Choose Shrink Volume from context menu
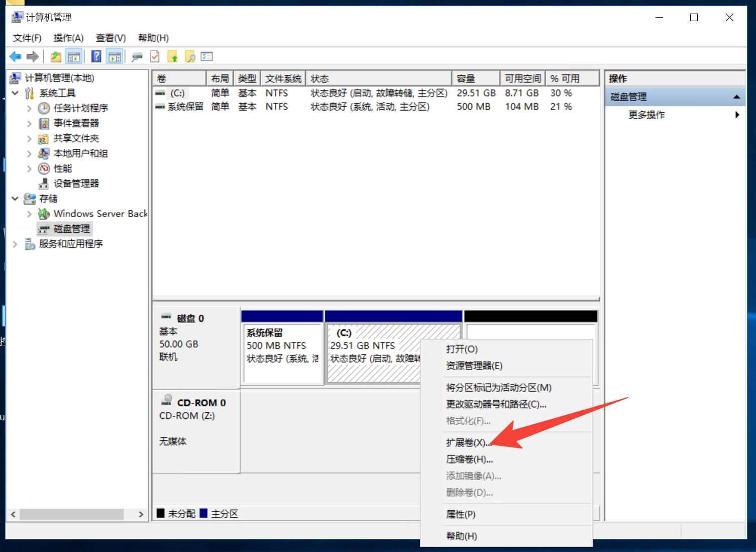 click(469, 459)
